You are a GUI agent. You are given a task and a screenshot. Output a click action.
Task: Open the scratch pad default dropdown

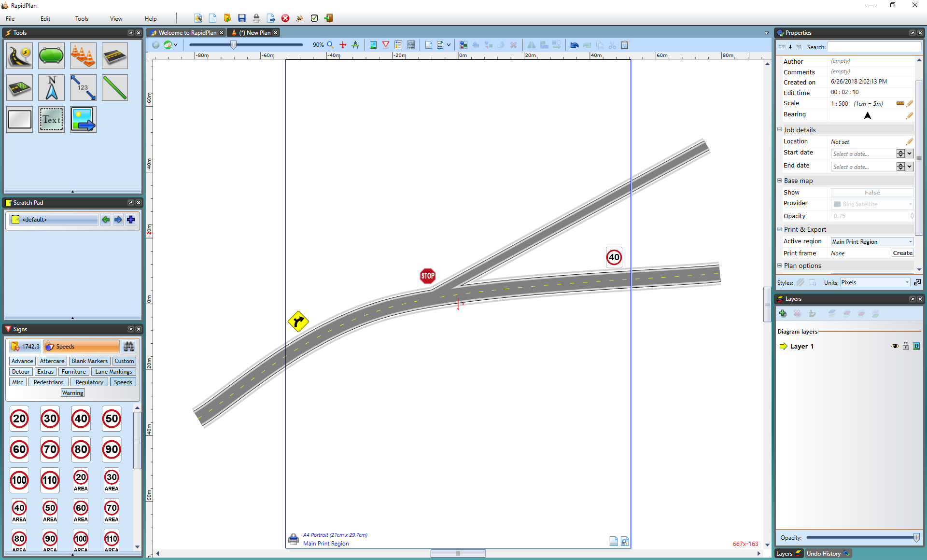pyautogui.click(x=54, y=220)
